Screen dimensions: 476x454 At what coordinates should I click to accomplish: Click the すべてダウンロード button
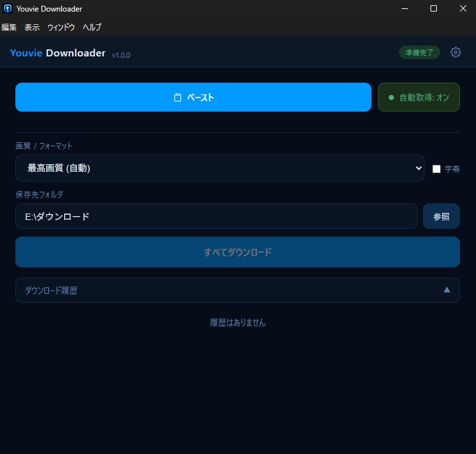[x=237, y=252]
